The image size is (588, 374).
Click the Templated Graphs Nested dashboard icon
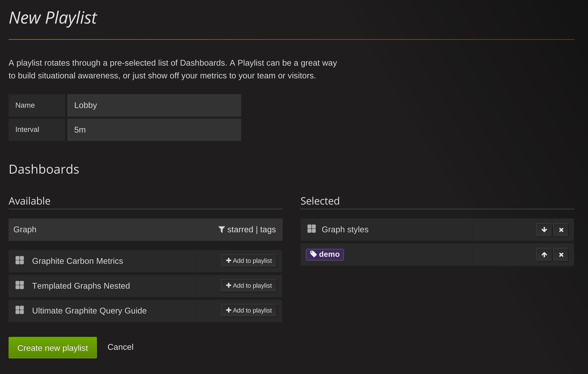click(20, 285)
